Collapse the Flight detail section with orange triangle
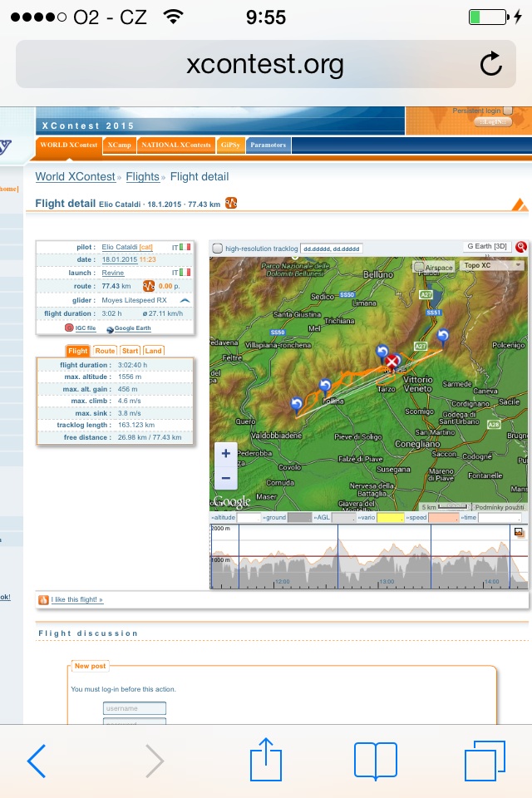 click(520, 204)
